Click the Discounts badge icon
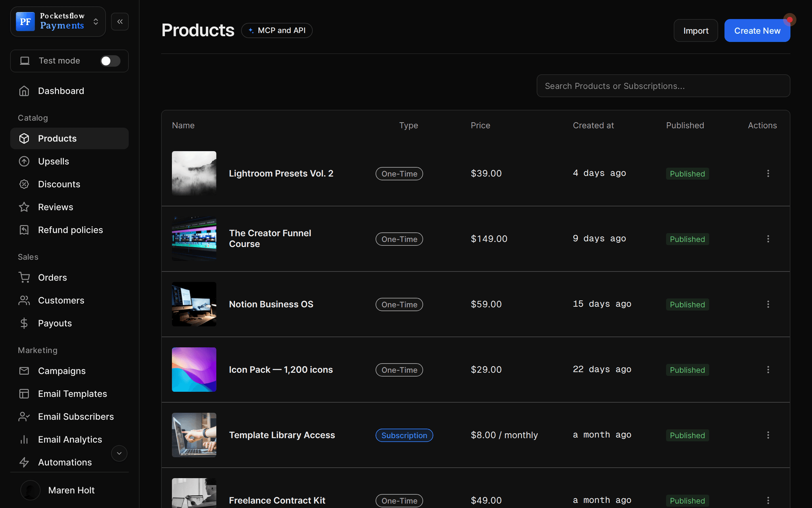812x508 pixels. tap(24, 184)
